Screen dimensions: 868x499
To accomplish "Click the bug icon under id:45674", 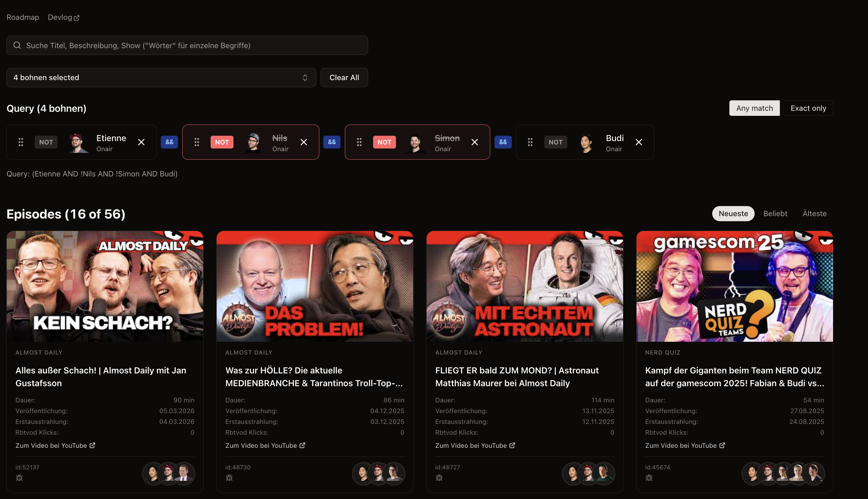I will tap(649, 477).
